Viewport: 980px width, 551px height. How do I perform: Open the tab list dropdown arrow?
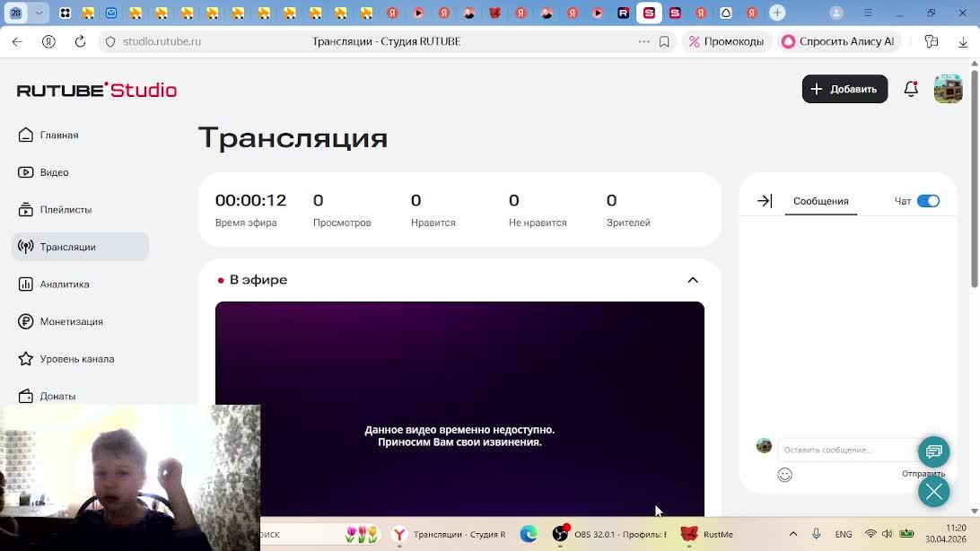coord(39,13)
